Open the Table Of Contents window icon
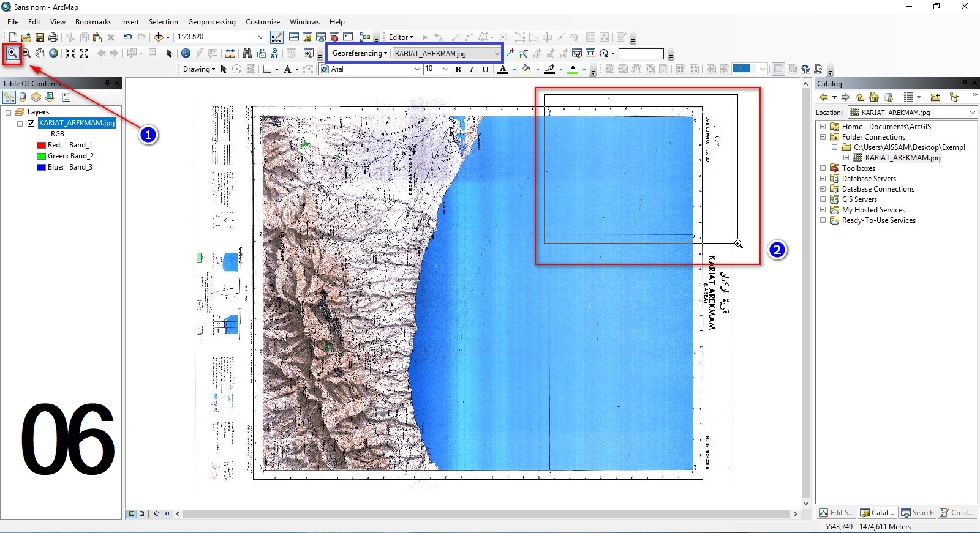Screen dimensions: 980x533 click(x=294, y=37)
